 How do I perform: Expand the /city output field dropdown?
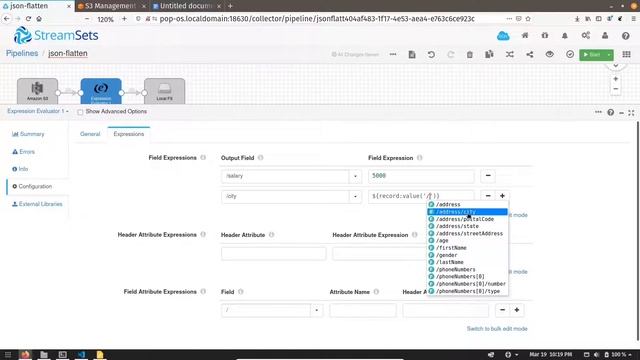[355, 196]
